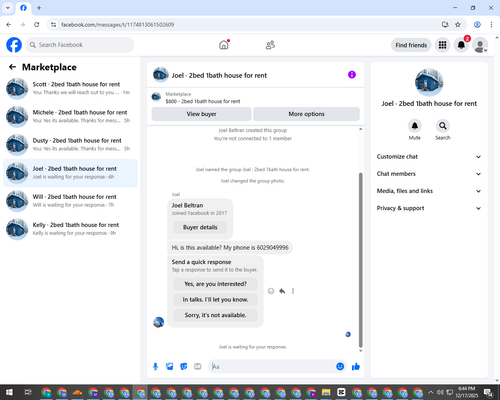Open Buyer details for Joel Beltran

pyautogui.click(x=200, y=227)
